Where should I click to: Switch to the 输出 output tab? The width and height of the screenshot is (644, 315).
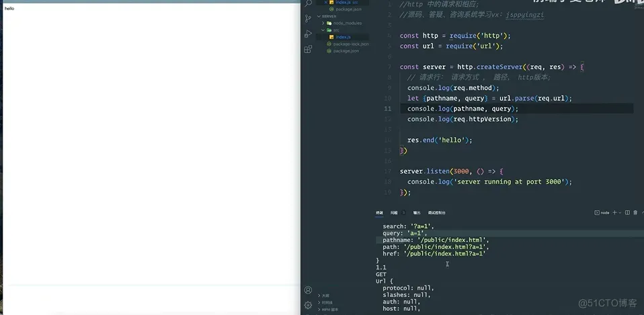click(x=417, y=213)
